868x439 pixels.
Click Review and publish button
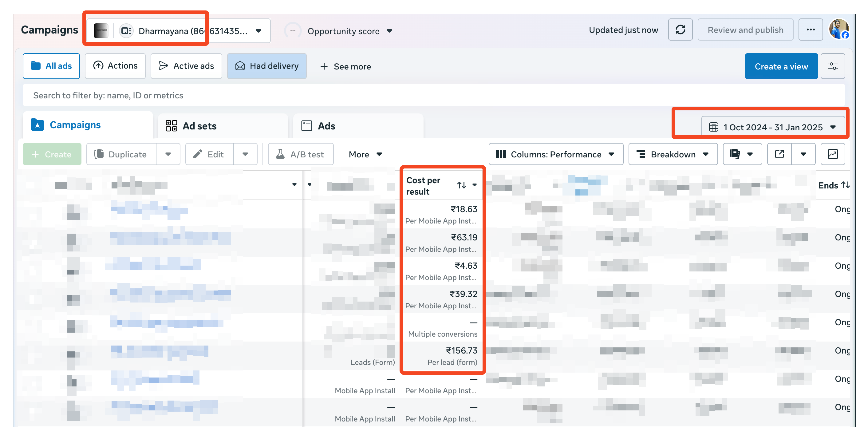[745, 30]
